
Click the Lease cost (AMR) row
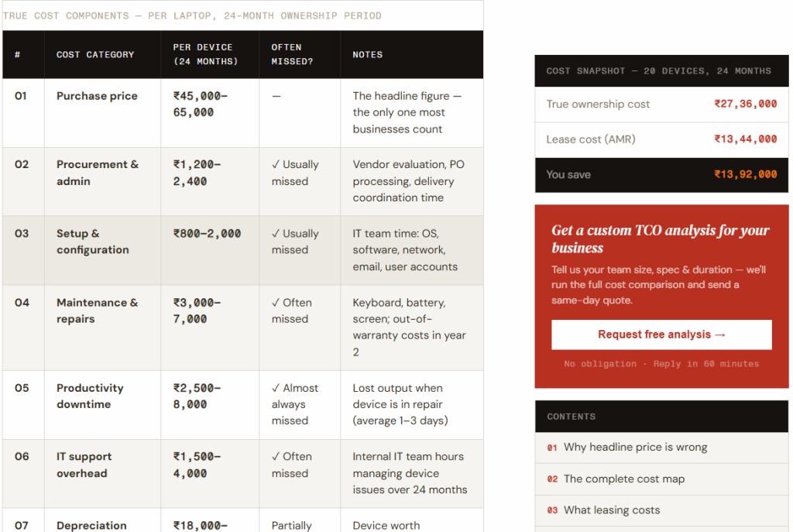(661, 139)
